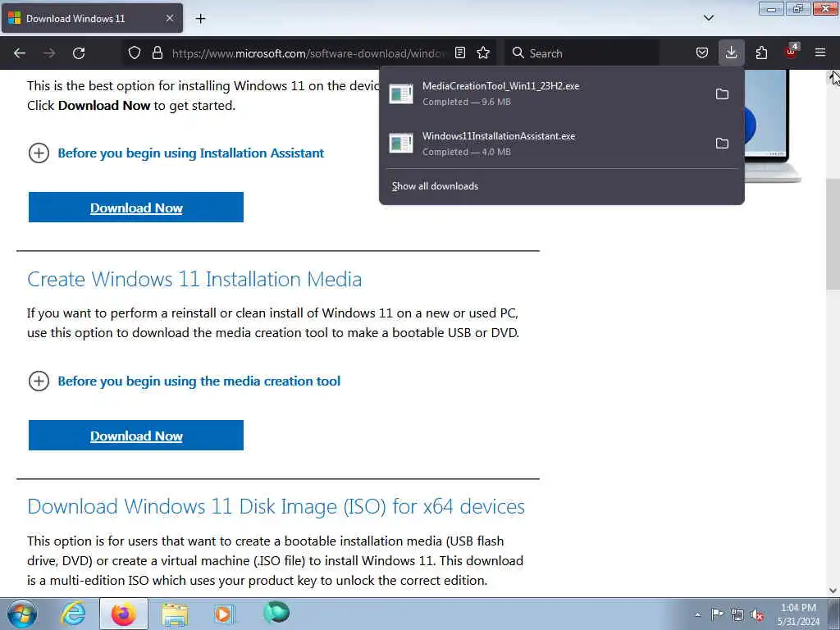Open Windows Media Player from the taskbar
Image resolution: width=840 pixels, height=630 pixels.
(x=224, y=614)
